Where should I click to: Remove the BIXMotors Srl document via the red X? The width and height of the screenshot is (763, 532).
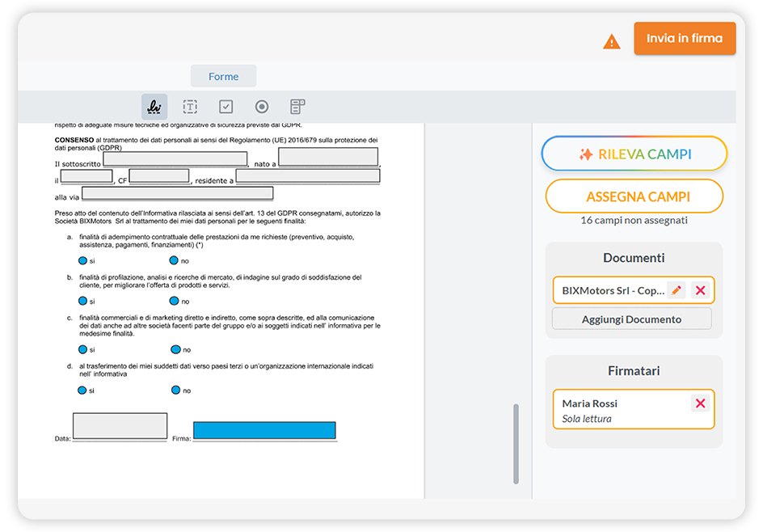coord(700,289)
